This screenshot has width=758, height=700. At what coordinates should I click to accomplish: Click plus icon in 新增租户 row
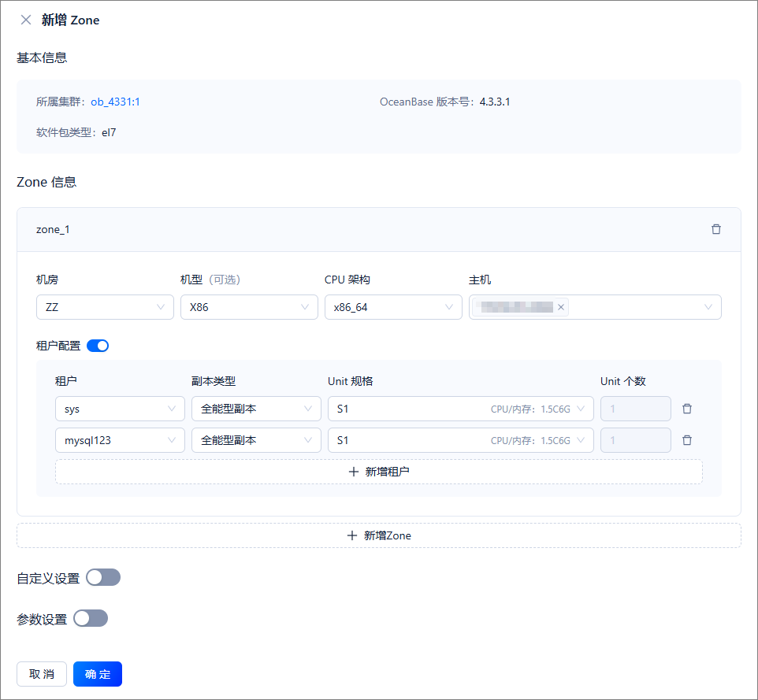353,472
